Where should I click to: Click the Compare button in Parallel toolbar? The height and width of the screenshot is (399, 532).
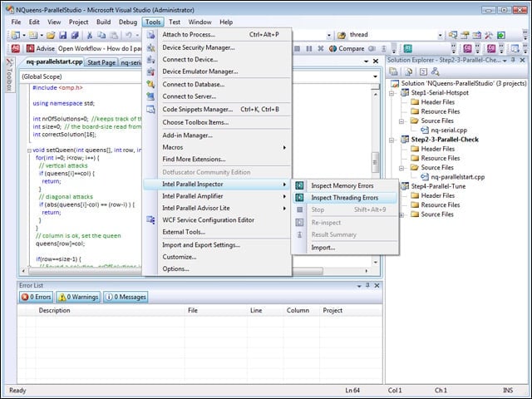pyautogui.click(x=347, y=48)
